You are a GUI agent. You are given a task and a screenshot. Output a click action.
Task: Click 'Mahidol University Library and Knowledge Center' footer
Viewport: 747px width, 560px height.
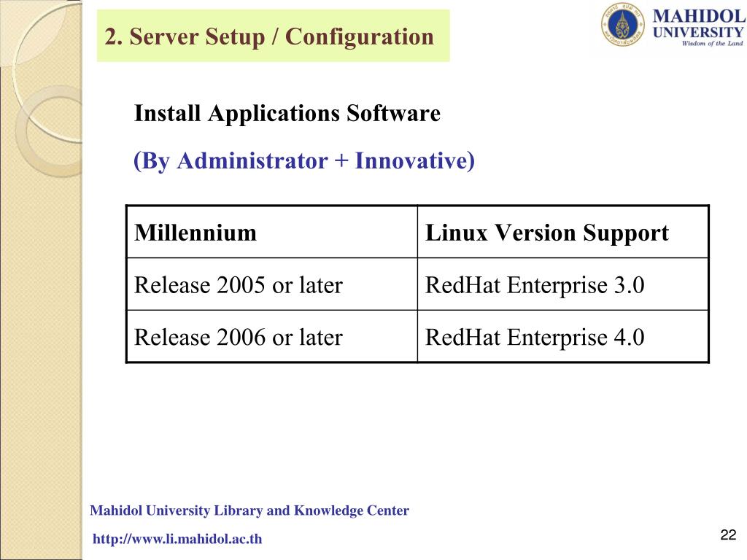click(249, 510)
